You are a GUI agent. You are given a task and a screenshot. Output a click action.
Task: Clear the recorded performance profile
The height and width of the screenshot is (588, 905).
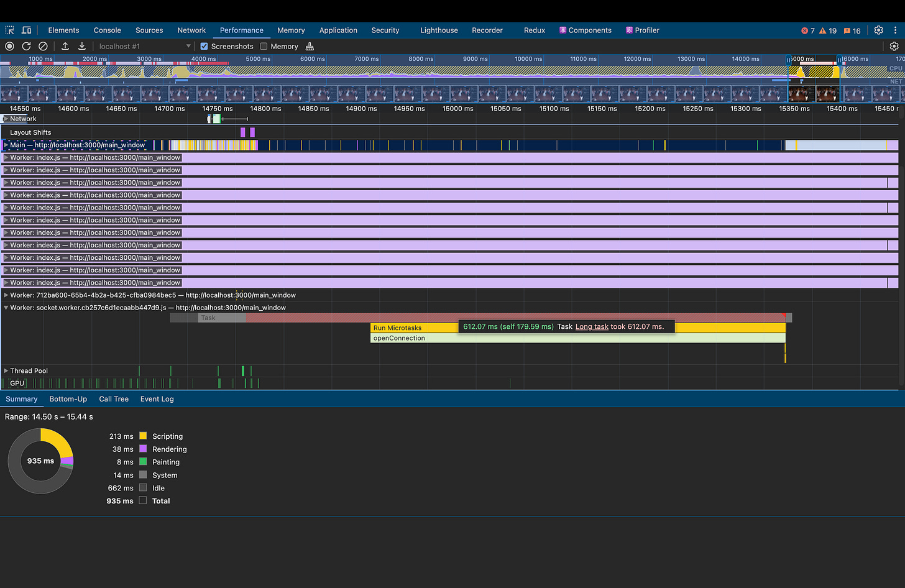tap(43, 46)
